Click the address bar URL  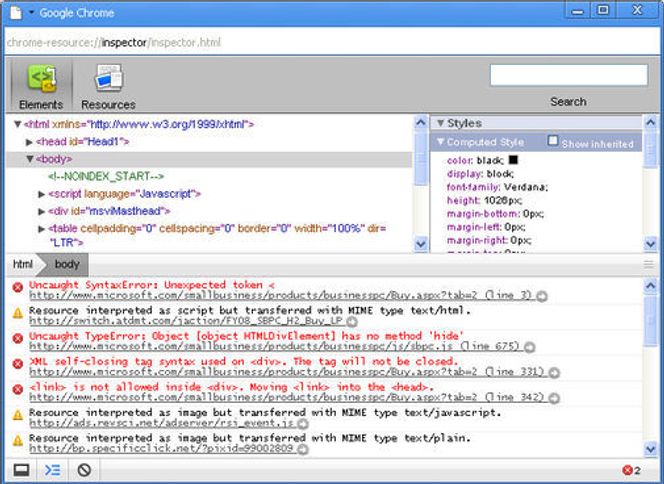click(113, 42)
